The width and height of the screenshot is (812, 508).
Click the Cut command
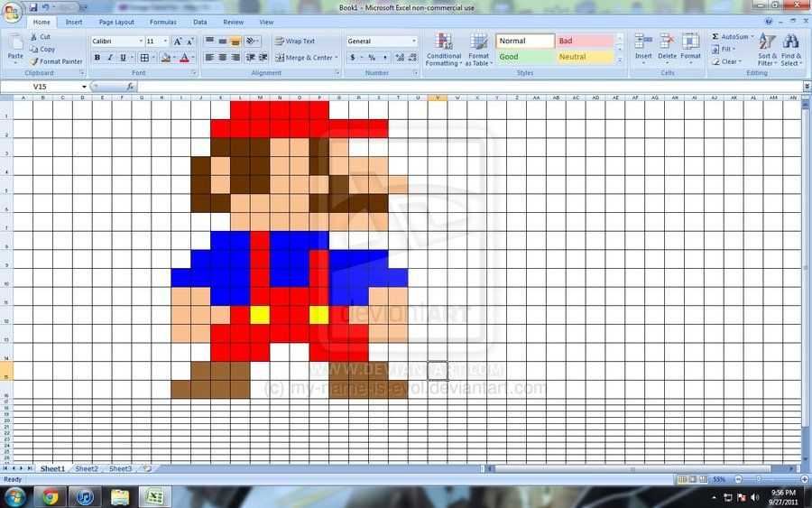pos(41,37)
